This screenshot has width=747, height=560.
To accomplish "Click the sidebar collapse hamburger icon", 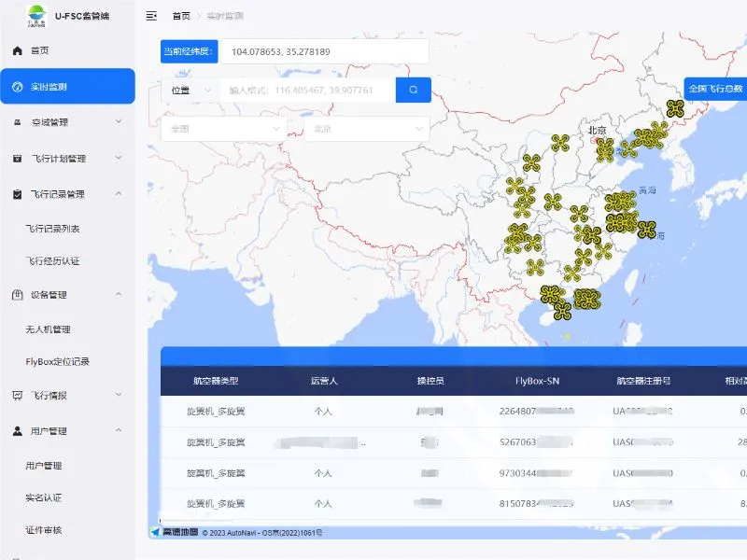I will 151,16.
